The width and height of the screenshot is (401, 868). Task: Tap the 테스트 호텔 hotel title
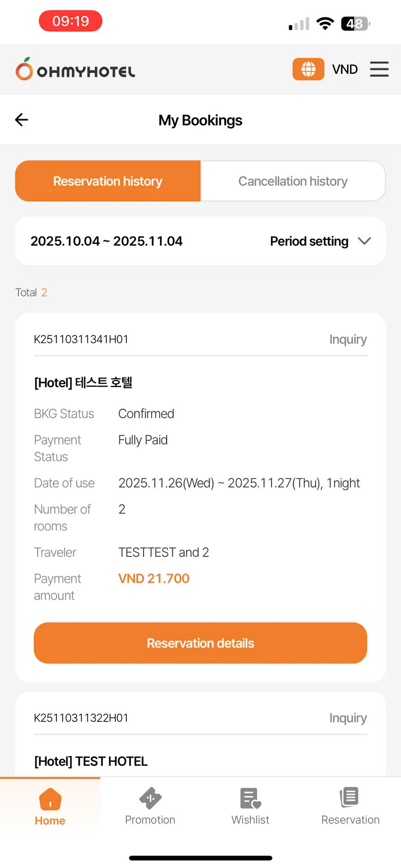pyautogui.click(x=83, y=383)
